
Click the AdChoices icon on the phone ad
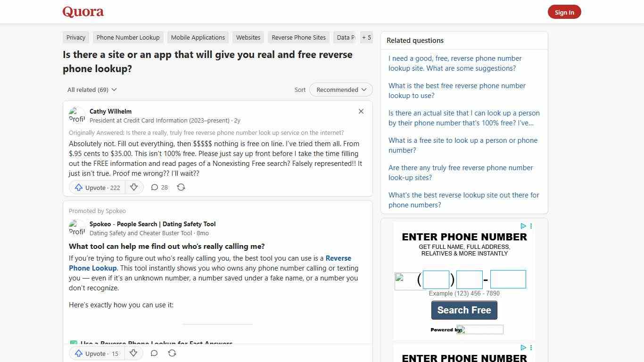(x=523, y=226)
